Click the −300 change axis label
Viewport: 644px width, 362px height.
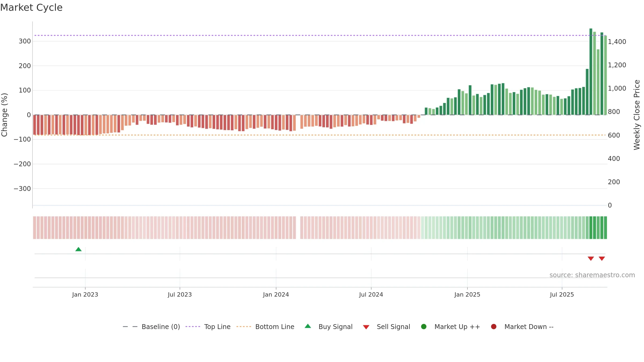(22, 189)
